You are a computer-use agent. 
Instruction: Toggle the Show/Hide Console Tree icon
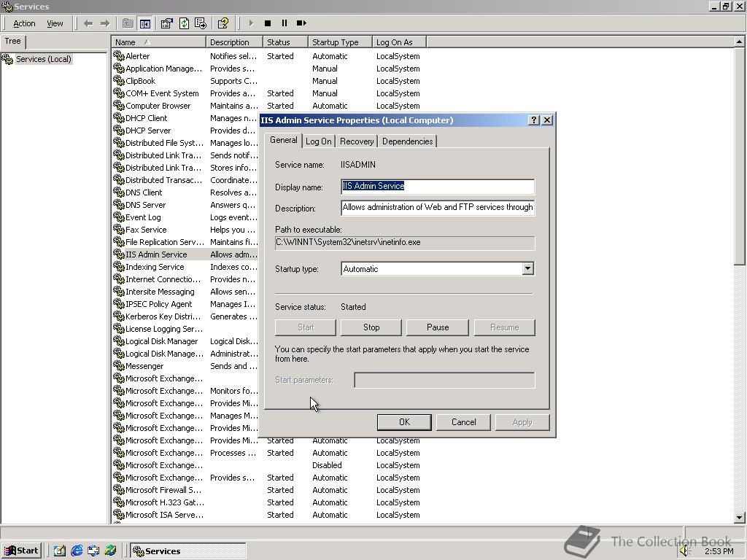pyautogui.click(x=144, y=23)
